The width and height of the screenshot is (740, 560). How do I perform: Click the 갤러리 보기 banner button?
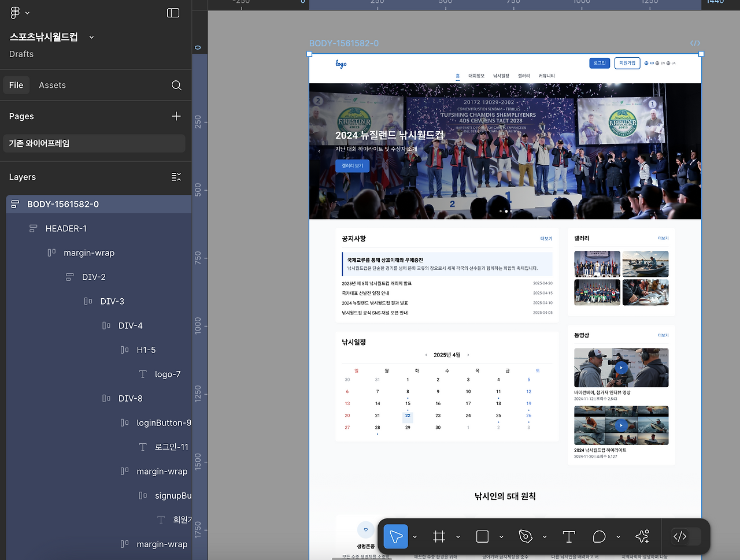[x=352, y=166]
